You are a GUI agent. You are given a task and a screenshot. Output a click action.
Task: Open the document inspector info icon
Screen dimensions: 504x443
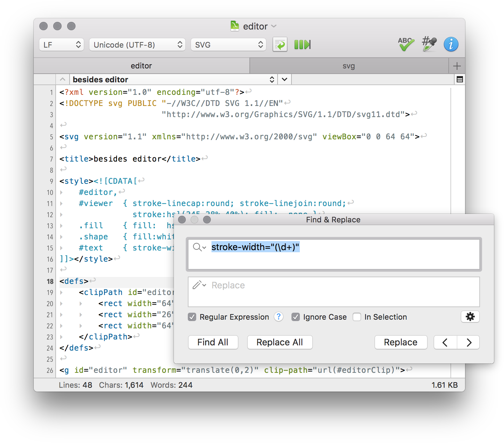tap(451, 44)
